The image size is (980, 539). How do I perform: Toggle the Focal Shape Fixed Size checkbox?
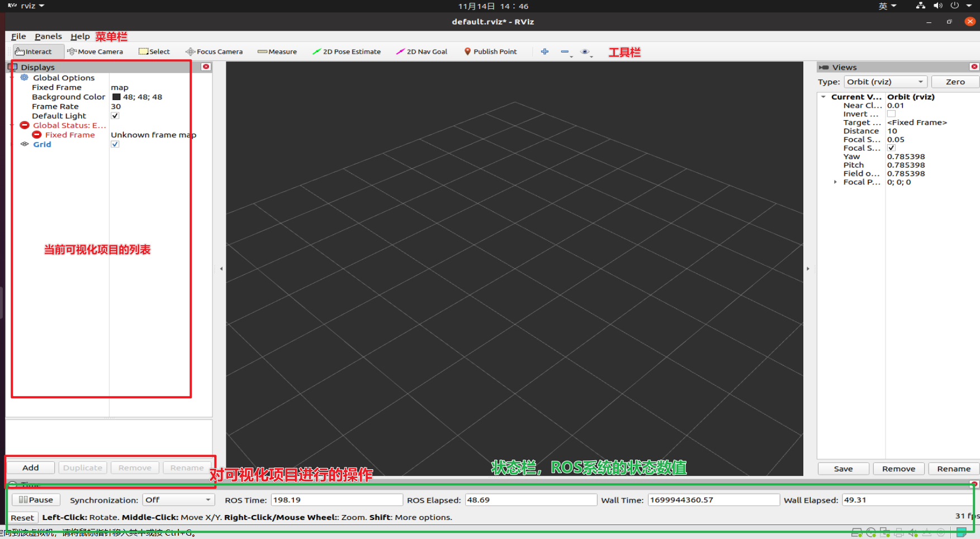(x=891, y=148)
